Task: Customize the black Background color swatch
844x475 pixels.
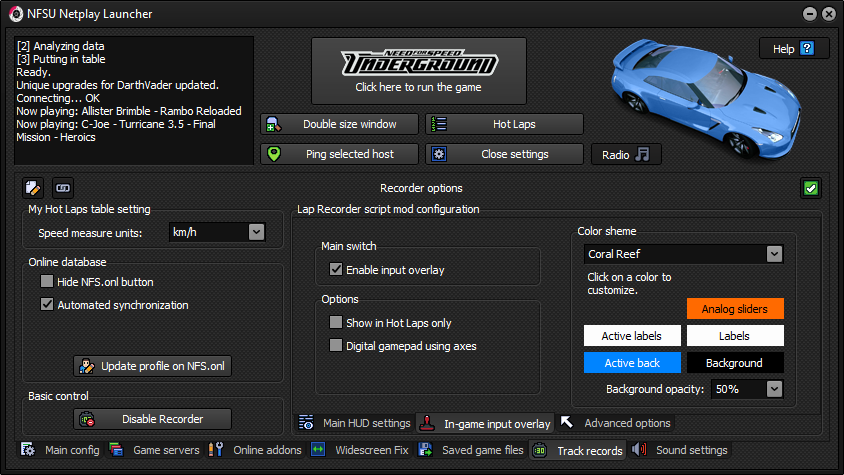Action: tap(735, 363)
